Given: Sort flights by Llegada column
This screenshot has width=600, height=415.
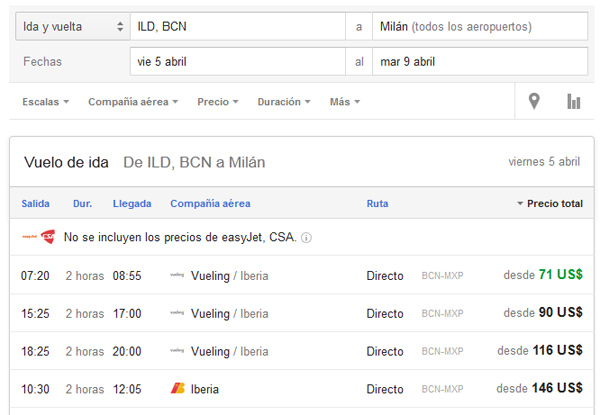Looking at the screenshot, I should coord(132,203).
